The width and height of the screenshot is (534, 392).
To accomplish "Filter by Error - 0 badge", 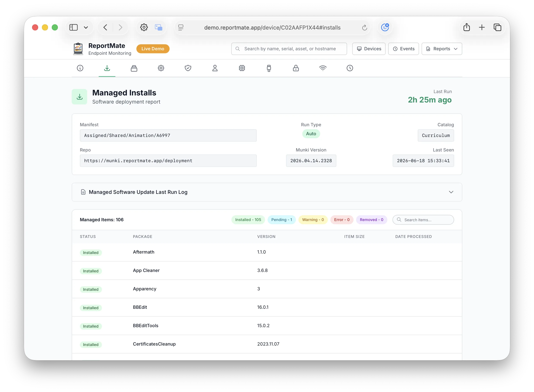I will (x=342, y=220).
